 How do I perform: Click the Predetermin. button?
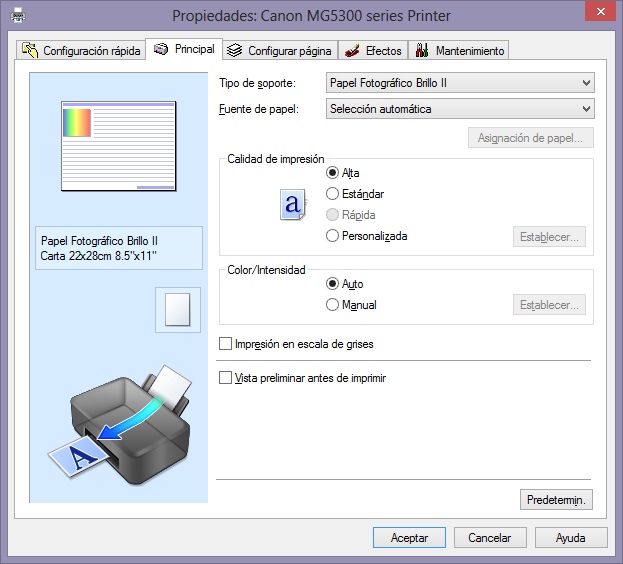556,498
